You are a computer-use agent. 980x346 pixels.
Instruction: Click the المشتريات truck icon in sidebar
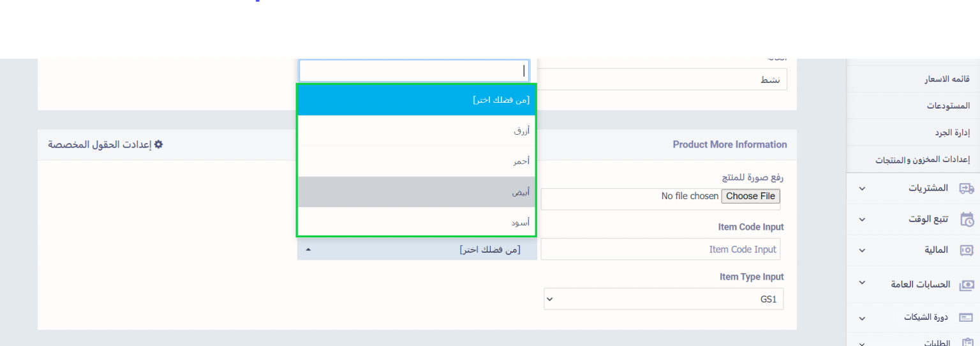pos(967,188)
